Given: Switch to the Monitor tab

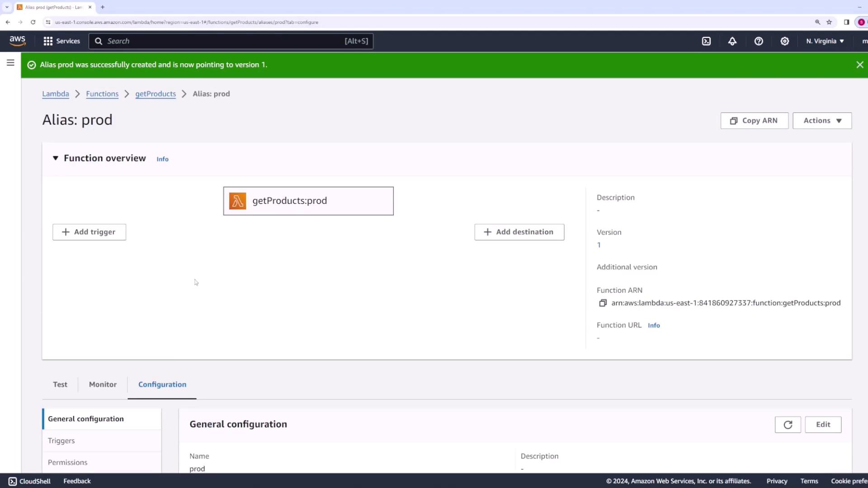Looking at the screenshot, I should 103,385.
